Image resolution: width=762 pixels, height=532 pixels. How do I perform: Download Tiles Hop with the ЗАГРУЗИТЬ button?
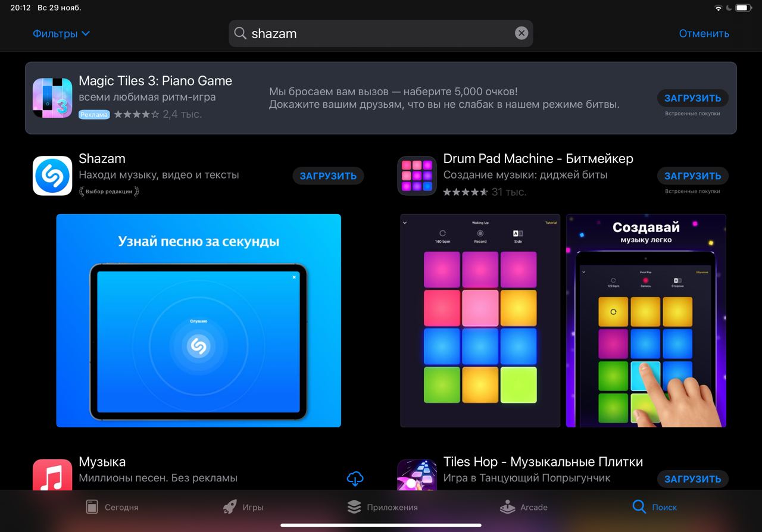[693, 479]
